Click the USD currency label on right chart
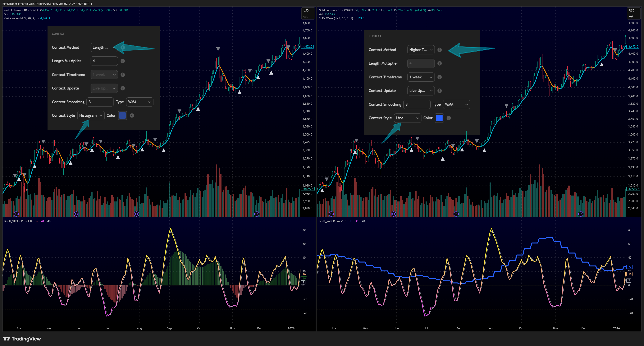The width and height of the screenshot is (644, 346). coord(632,11)
